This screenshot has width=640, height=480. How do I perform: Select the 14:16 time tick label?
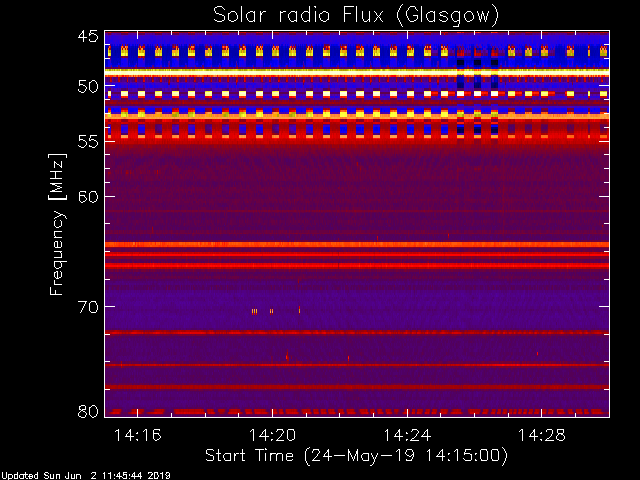tap(137, 435)
